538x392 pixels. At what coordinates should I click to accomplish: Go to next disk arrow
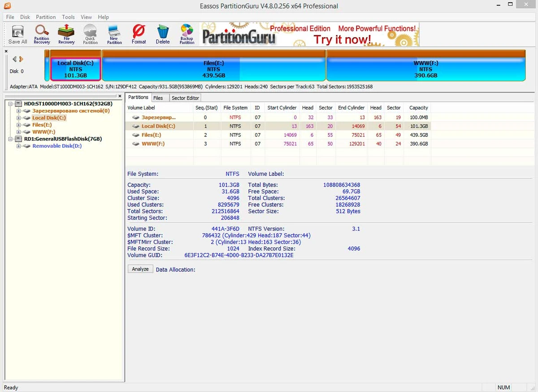point(21,59)
